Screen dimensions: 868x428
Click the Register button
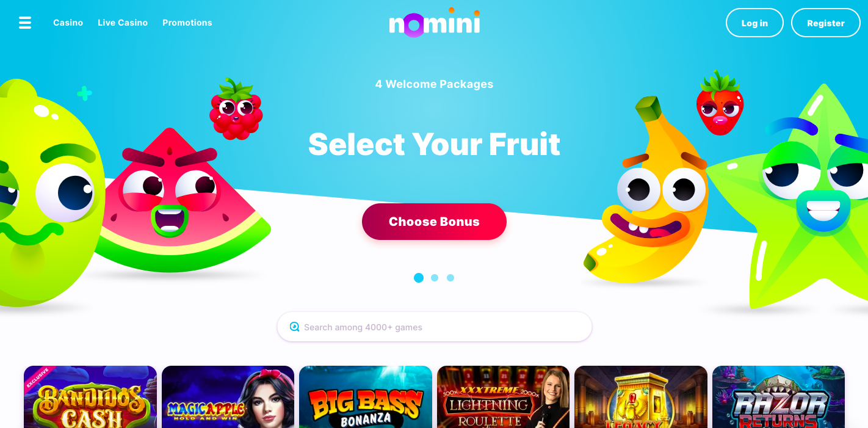click(x=826, y=23)
